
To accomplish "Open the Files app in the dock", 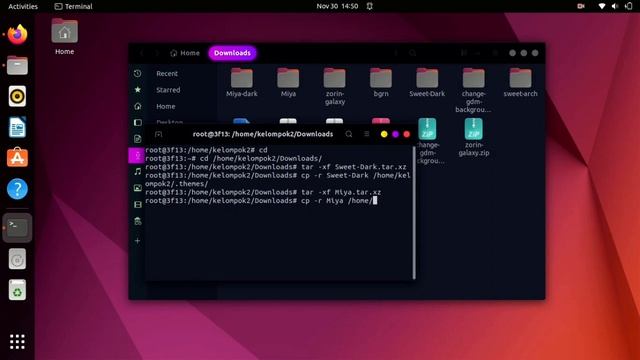I will click(17, 65).
